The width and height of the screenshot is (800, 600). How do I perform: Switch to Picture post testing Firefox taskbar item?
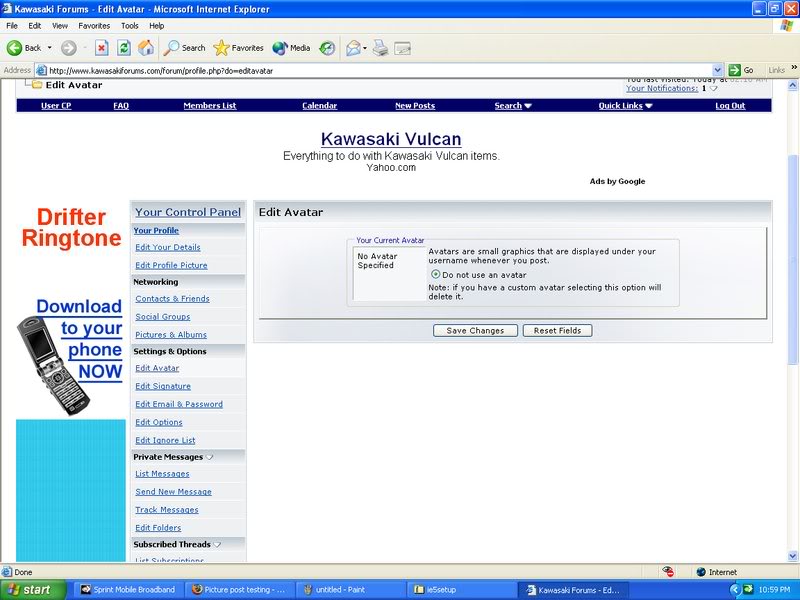tap(239, 590)
